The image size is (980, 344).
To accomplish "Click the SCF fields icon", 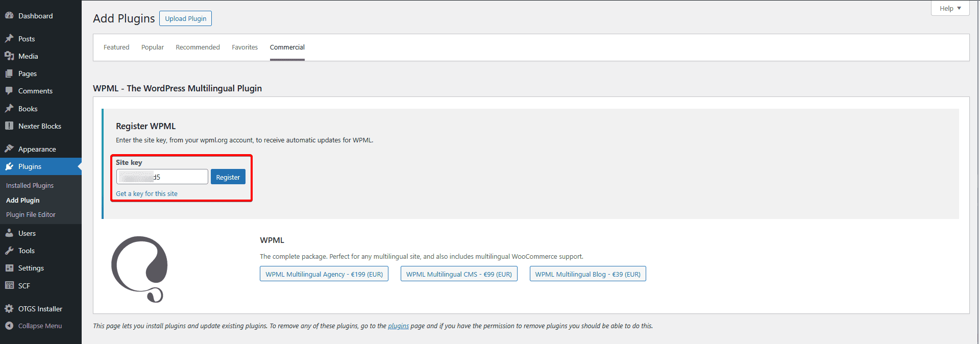I will tap(9, 285).
